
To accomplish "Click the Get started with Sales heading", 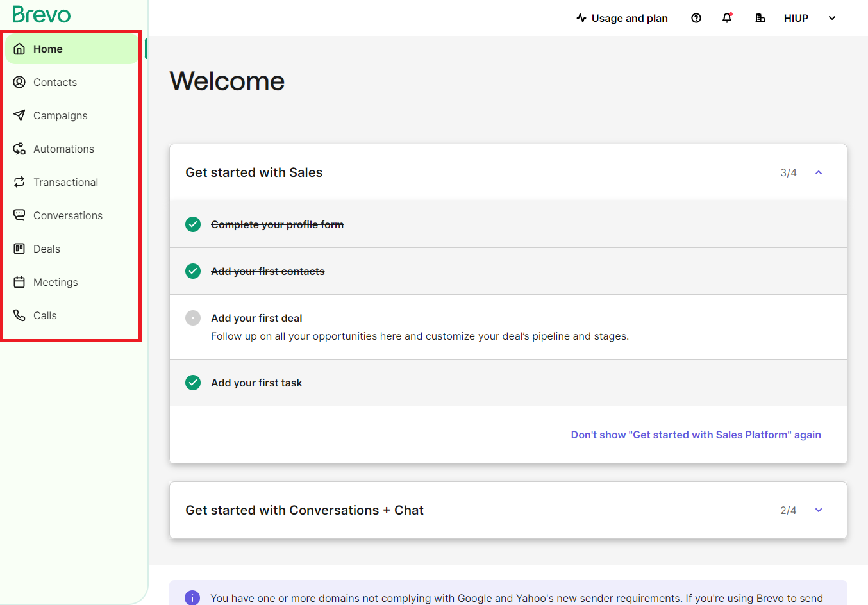I will [254, 172].
